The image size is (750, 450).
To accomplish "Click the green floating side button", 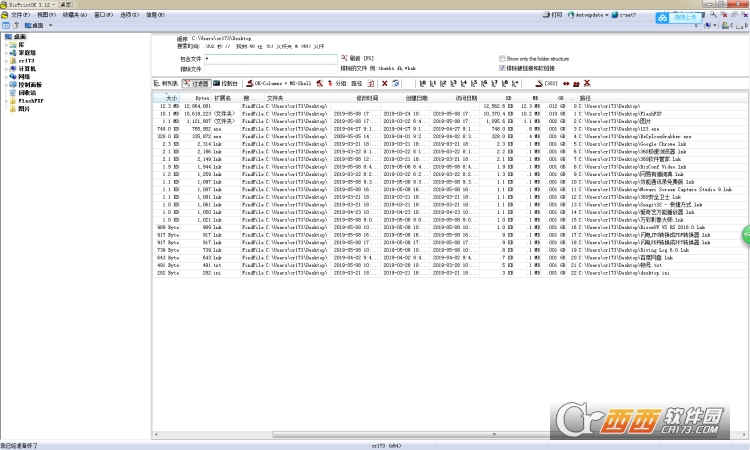I will 744,234.
